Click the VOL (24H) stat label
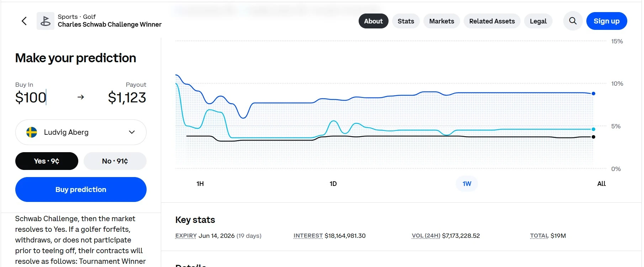 pos(426,236)
